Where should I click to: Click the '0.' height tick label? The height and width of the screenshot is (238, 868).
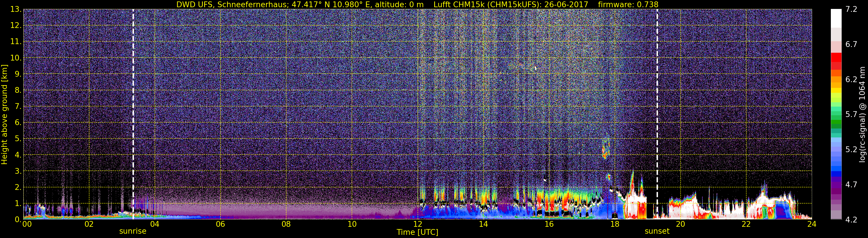coord(18,219)
